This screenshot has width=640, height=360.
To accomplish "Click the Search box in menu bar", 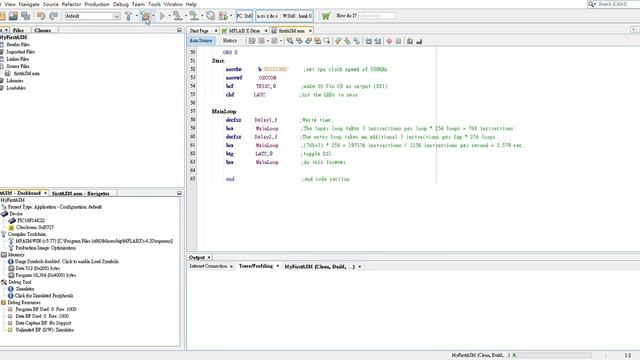I will pyautogui.click(x=613, y=4).
